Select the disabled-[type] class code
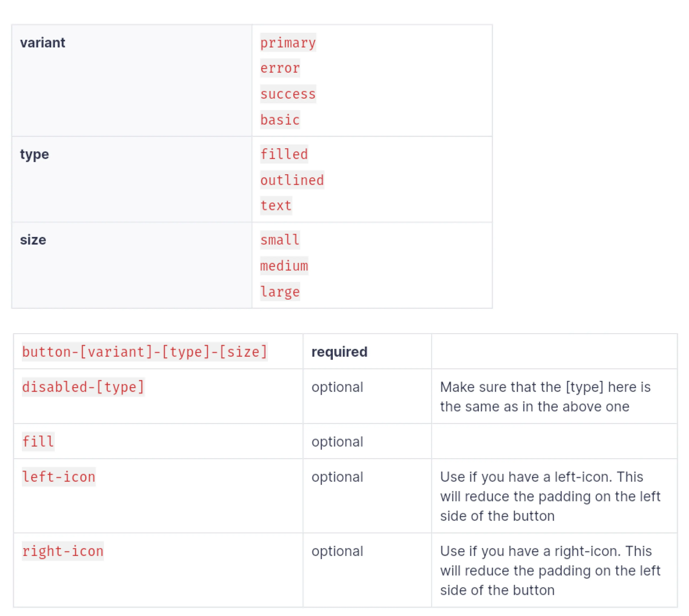This screenshot has height=616, width=689. tap(83, 387)
